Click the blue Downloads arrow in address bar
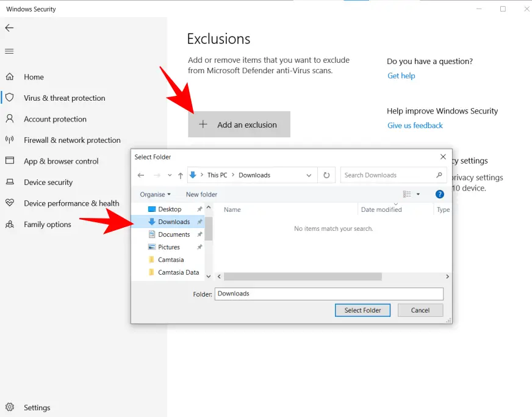Viewport: 532px width, 417px height. coord(193,175)
